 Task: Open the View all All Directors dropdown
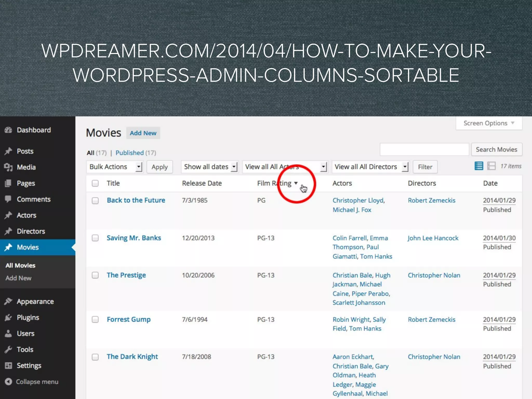(x=370, y=167)
